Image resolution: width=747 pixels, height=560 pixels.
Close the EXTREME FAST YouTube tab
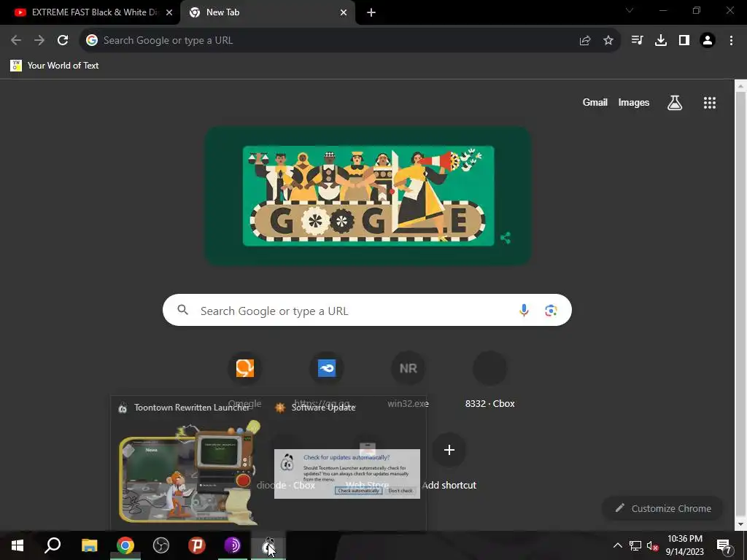[169, 12]
